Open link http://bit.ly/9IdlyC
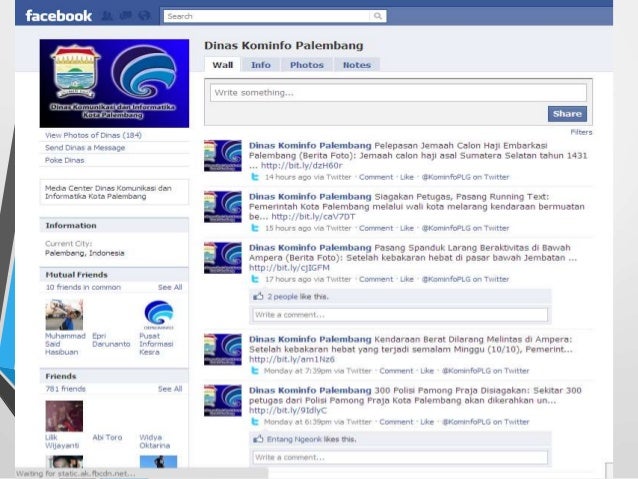 tap(288, 411)
